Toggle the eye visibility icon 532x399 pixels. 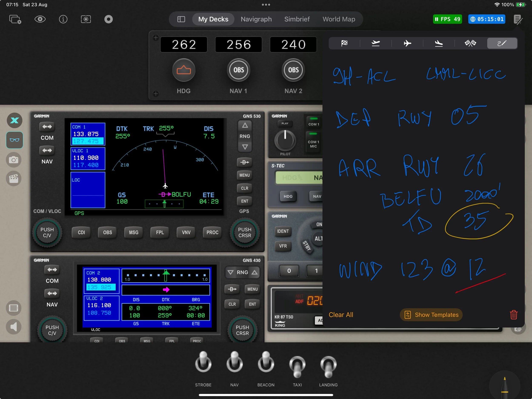click(x=40, y=19)
